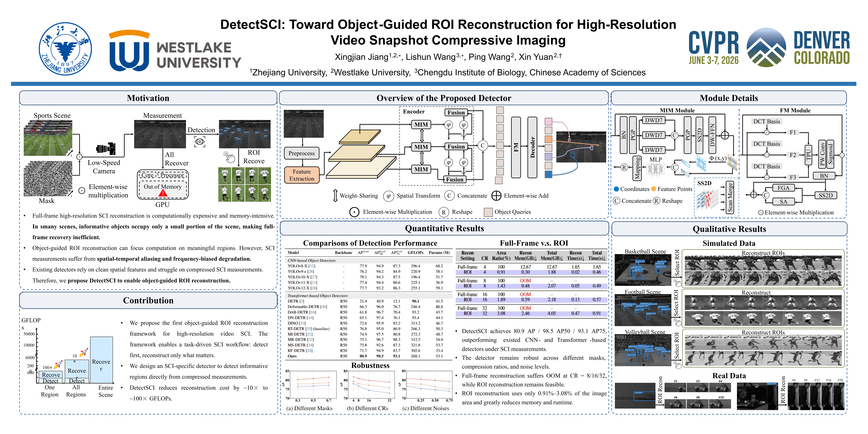
Task: Click the Westlake University logo emblem
Action: [129, 51]
